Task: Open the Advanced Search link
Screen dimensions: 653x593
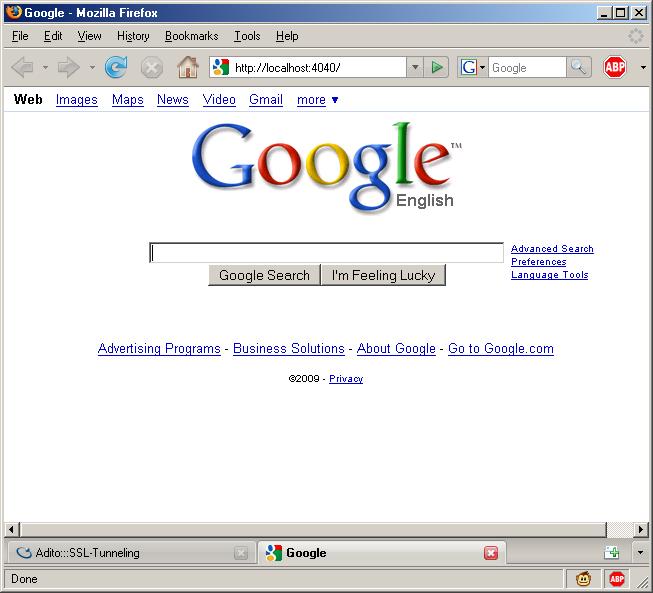Action: (552, 249)
